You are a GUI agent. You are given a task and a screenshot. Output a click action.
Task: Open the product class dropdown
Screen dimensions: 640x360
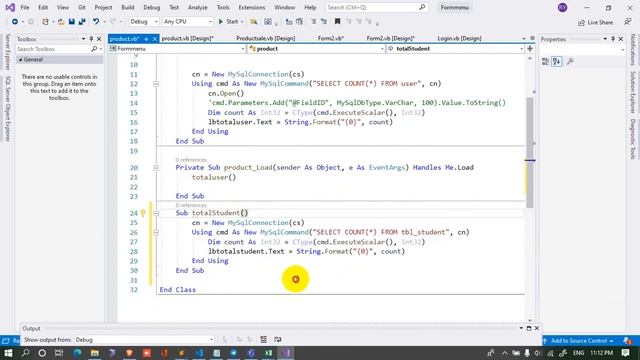click(316, 49)
